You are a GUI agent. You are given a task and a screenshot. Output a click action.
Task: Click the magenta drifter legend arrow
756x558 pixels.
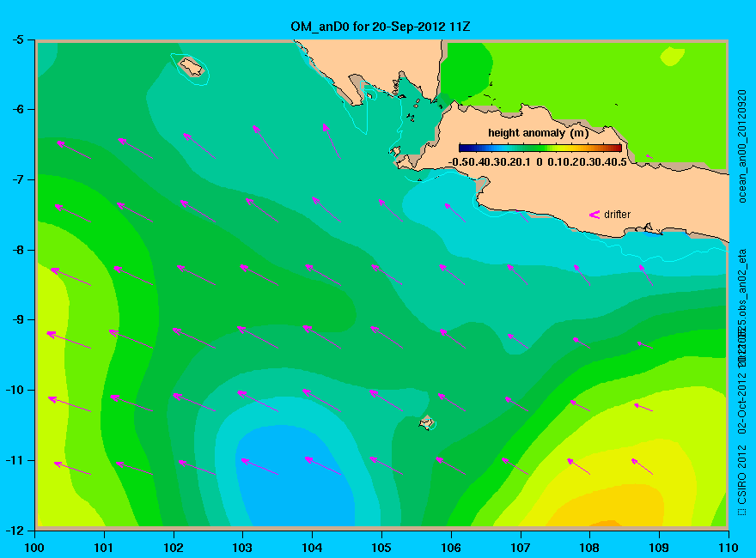point(594,215)
